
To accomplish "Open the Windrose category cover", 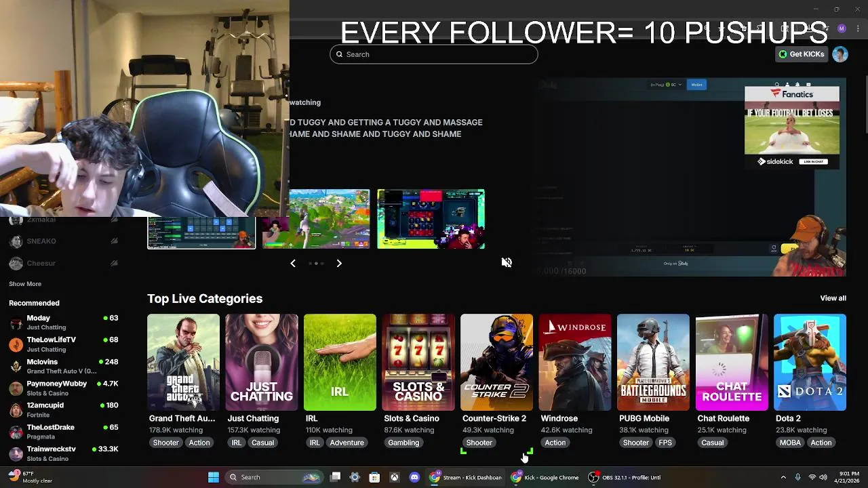I will coord(575,362).
